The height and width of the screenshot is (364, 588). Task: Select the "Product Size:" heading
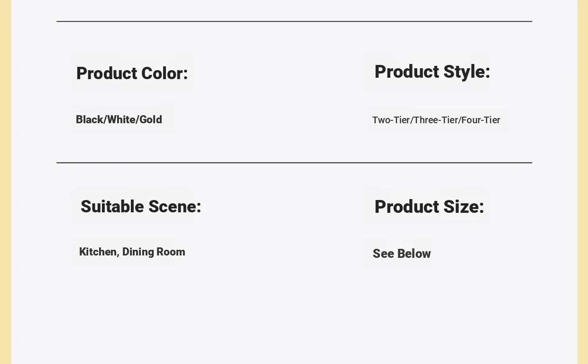429,207
